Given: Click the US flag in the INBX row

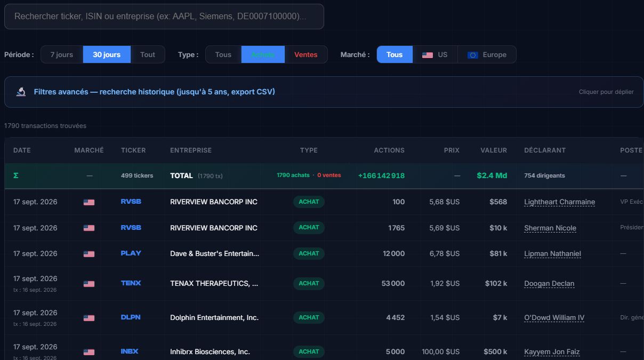Looking at the screenshot, I should point(89,352).
